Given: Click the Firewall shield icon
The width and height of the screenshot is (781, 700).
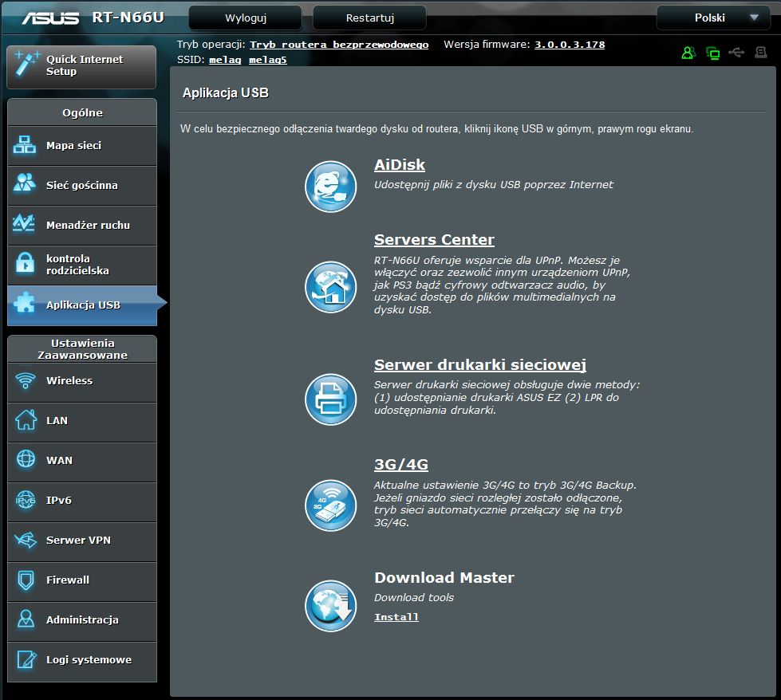Looking at the screenshot, I should (26, 580).
